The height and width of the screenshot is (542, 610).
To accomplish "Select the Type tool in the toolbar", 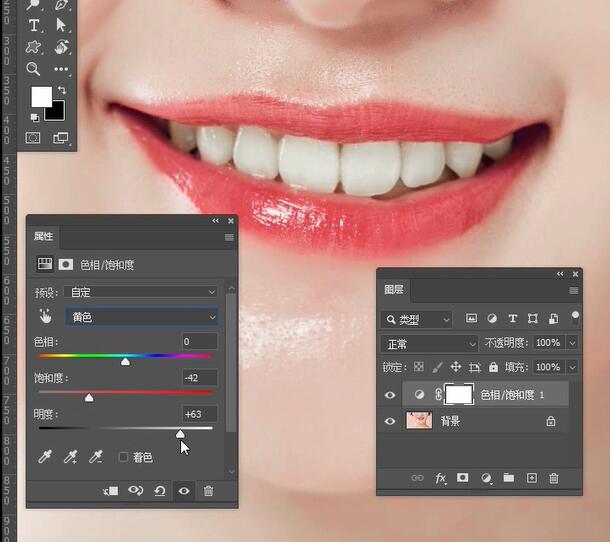I will (34, 25).
